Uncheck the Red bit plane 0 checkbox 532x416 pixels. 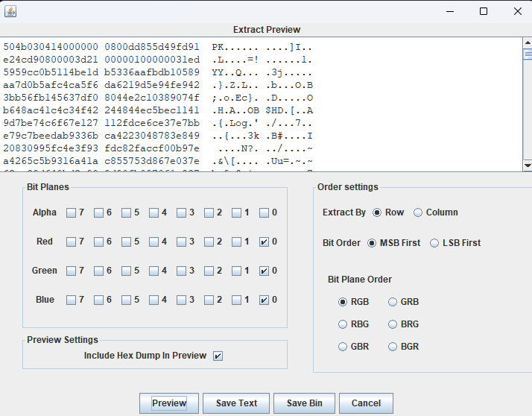264,242
